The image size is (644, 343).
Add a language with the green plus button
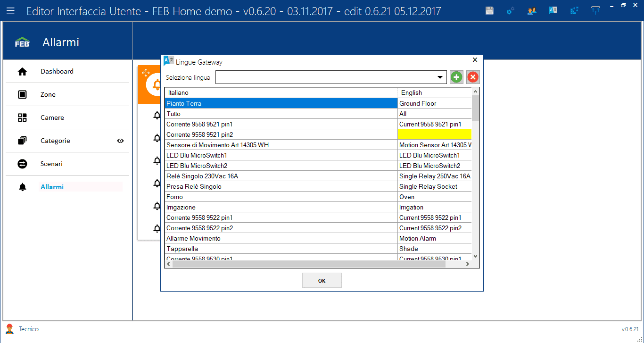[x=456, y=77]
